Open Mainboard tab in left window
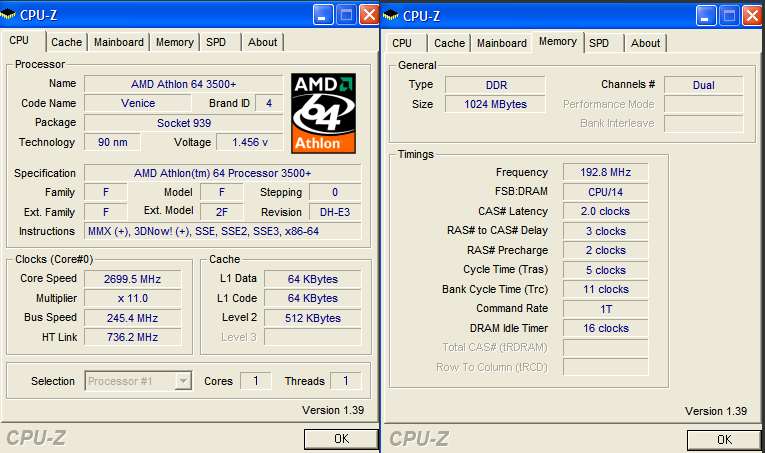Screen dimensions: 765x453 point(119,42)
